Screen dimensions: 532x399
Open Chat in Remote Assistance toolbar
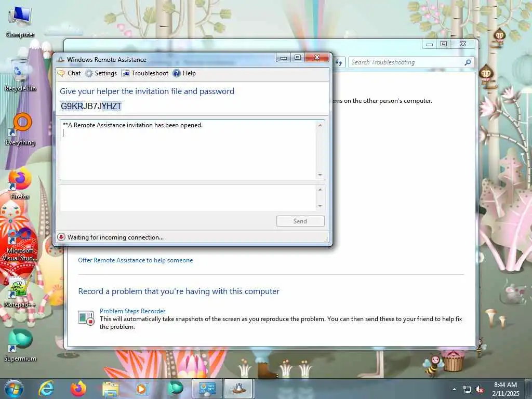click(70, 73)
